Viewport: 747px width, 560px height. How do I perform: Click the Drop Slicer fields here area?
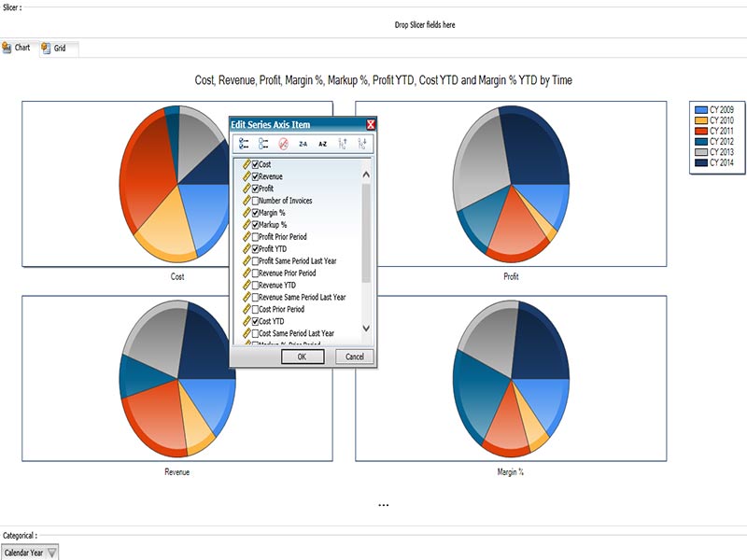[425, 25]
